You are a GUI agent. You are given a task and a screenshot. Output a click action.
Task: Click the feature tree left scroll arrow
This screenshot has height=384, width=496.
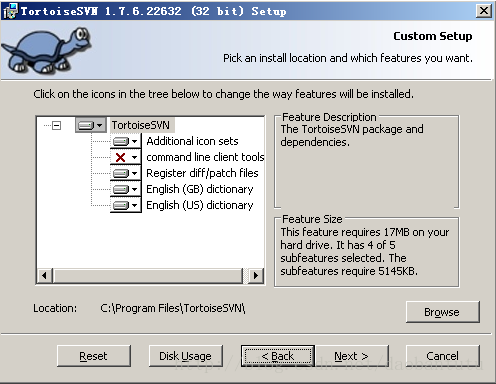(x=45, y=276)
